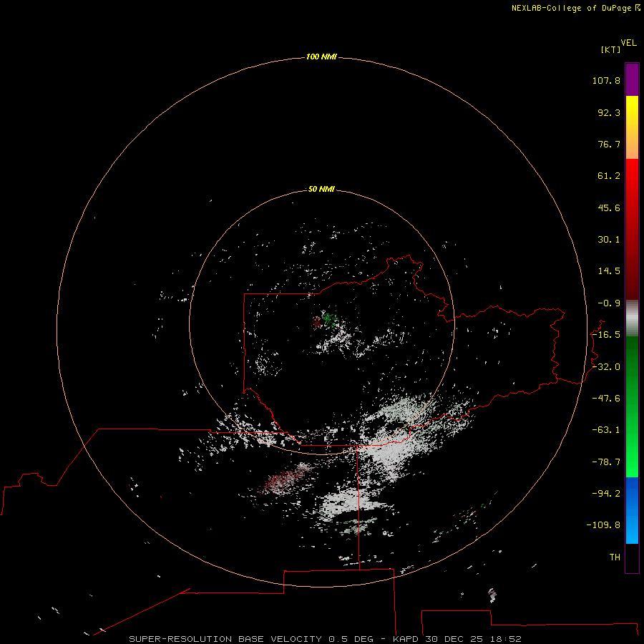Click the 30.1 legend value
This screenshot has width=644, height=644.
pyautogui.click(x=609, y=240)
